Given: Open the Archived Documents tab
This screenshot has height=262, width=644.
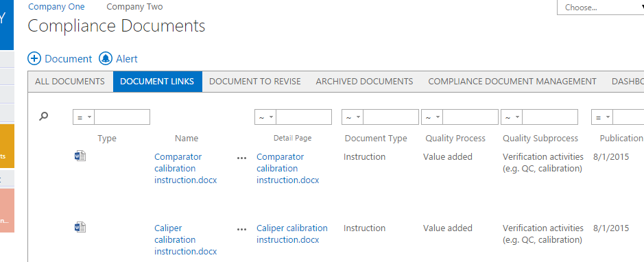Looking at the screenshot, I should pyautogui.click(x=364, y=82).
